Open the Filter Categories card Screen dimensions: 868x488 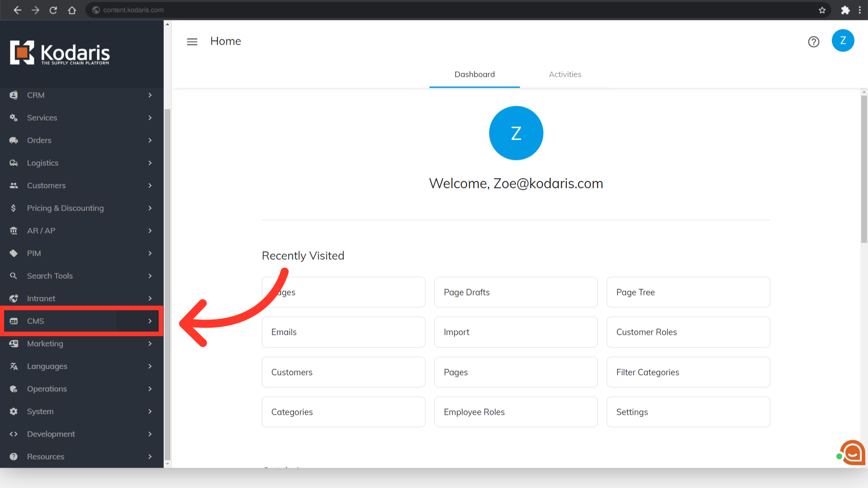click(688, 372)
